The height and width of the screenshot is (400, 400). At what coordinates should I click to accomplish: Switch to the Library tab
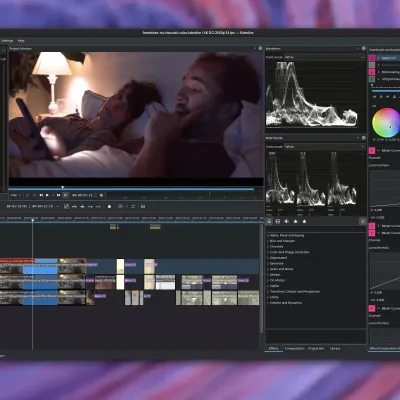tap(335, 348)
